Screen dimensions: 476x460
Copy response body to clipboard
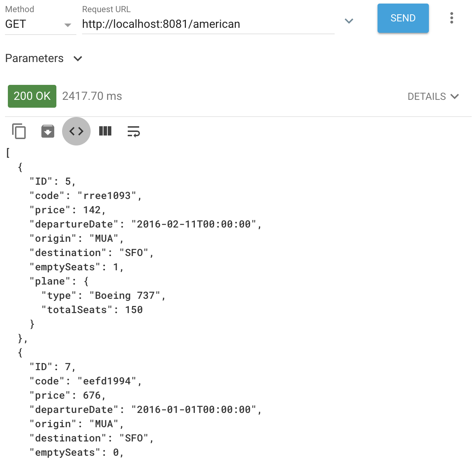(19, 131)
